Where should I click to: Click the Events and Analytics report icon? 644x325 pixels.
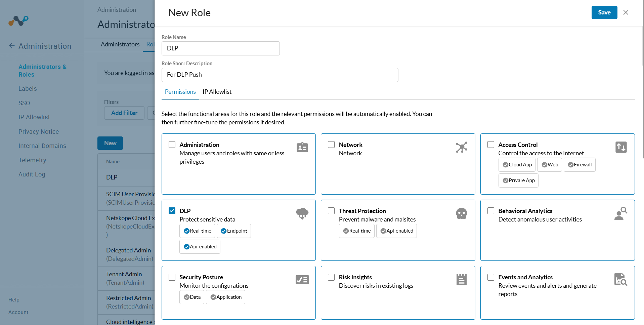[621, 279]
